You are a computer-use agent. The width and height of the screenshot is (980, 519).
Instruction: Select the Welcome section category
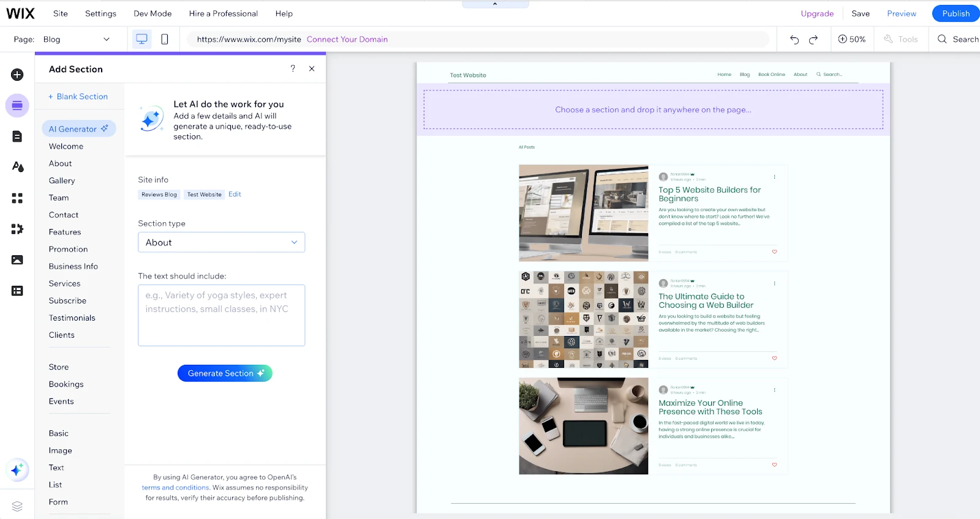[66, 146]
